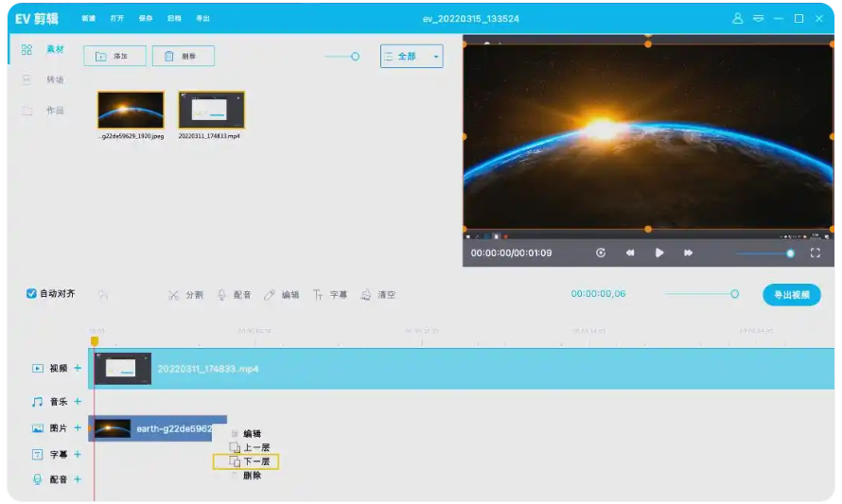Screen dimensions: 842x504
Task: Choose 下一层 from the context menu
Action: click(x=247, y=462)
